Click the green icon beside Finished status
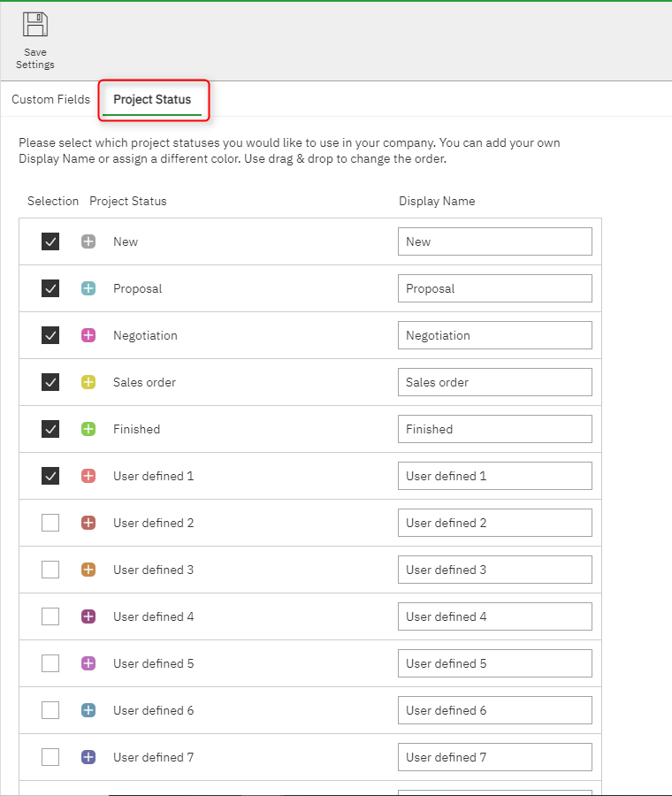The image size is (672, 796). pos(88,429)
